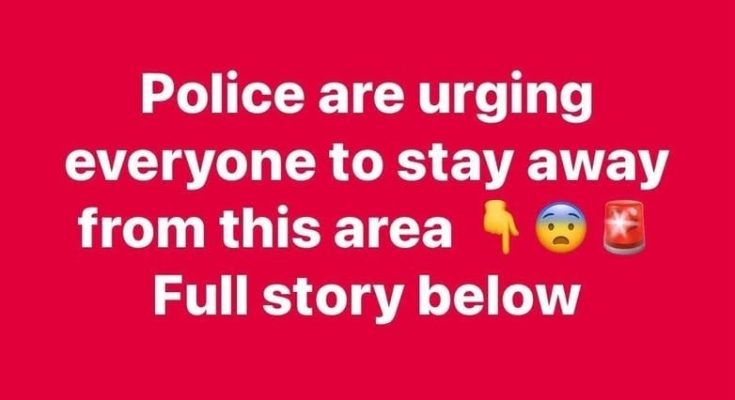
Task: Click the "Full story below" line
Action: (367, 294)
